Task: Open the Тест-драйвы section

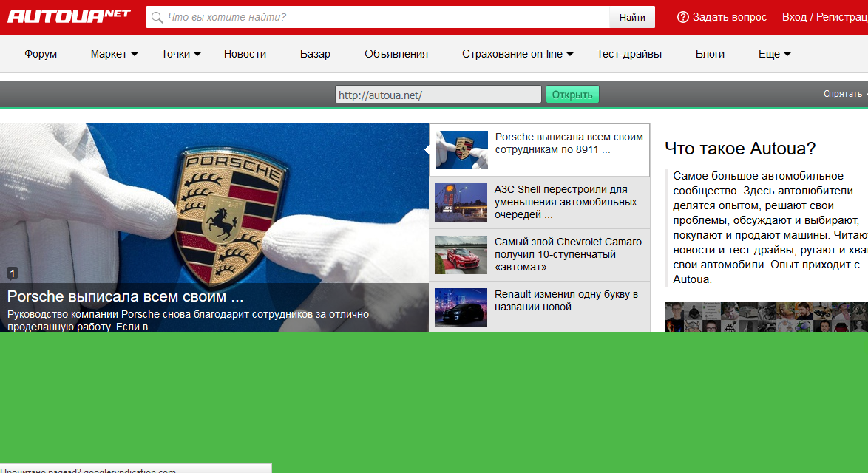Action: click(629, 54)
